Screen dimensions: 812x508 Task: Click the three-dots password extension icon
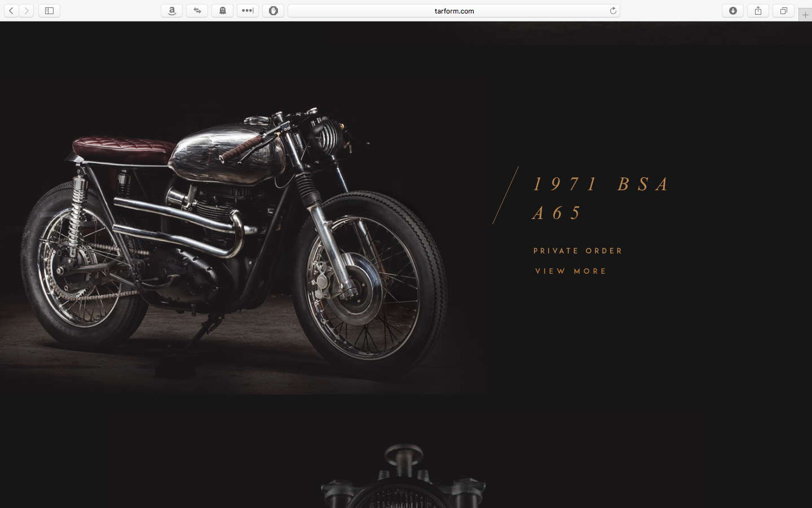(x=248, y=11)
